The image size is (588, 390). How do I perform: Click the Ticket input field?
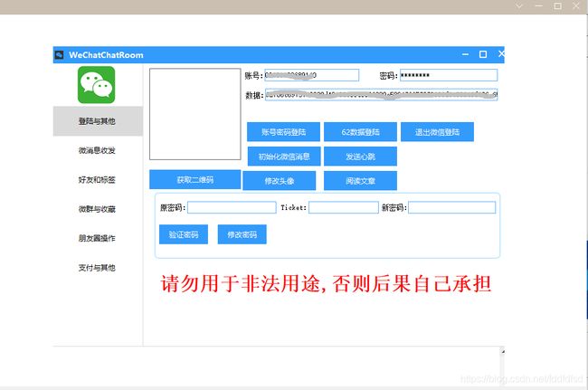click(344, 207)
